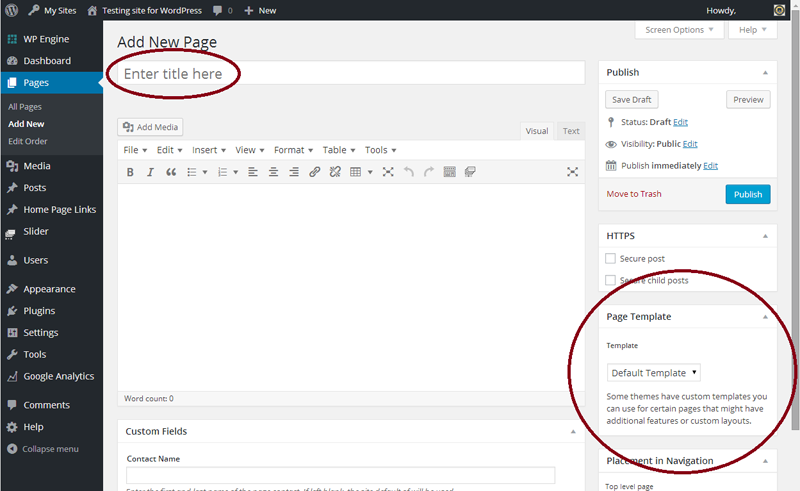800x491 pixels.
Task: Click Move to Trash link
Action: [x=634, y=194]
